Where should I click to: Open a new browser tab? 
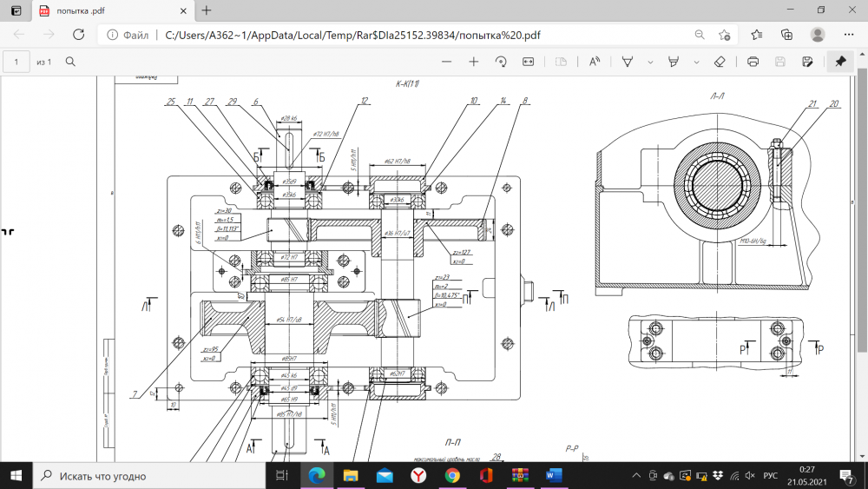pos(206,10)
